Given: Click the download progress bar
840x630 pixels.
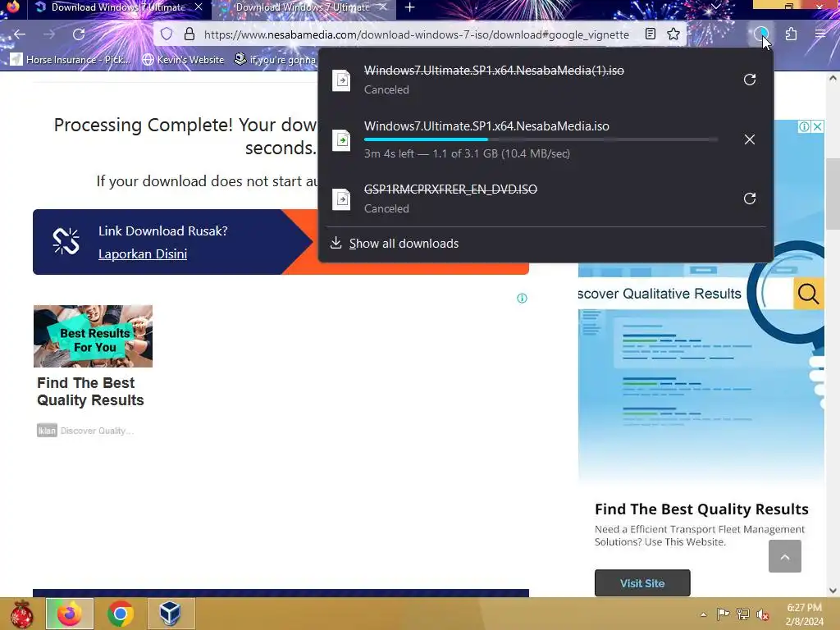Looking at the screenshot, I should tap(541, 139).
